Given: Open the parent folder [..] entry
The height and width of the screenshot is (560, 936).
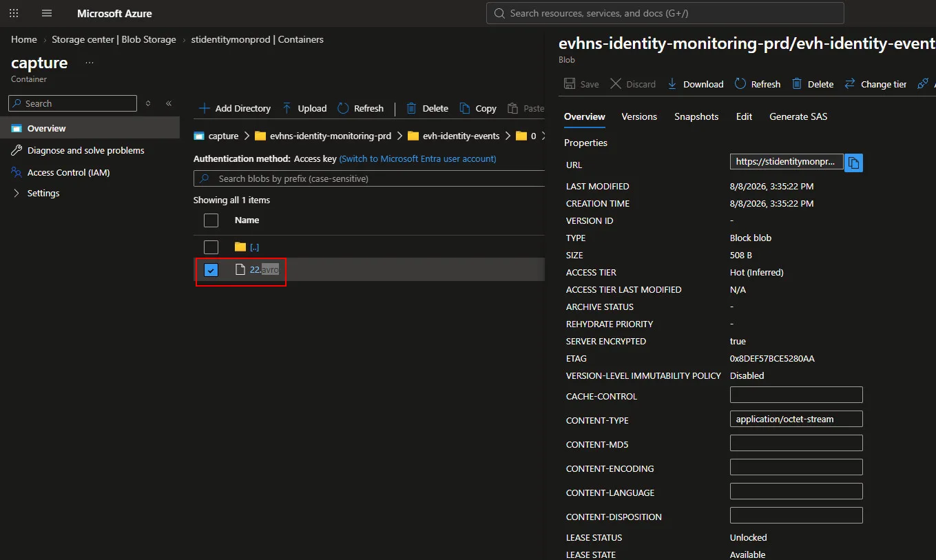Looking at the screenshot, I should coord(254,247).
